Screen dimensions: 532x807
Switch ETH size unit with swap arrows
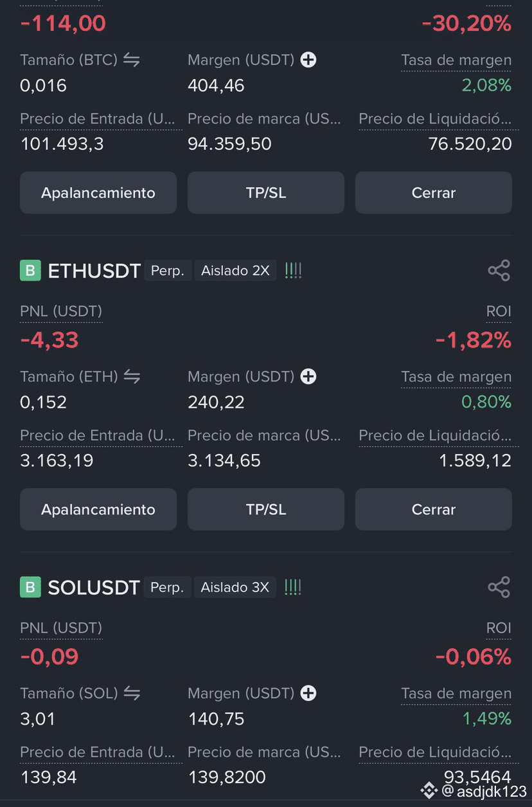(x=132, y=376)
